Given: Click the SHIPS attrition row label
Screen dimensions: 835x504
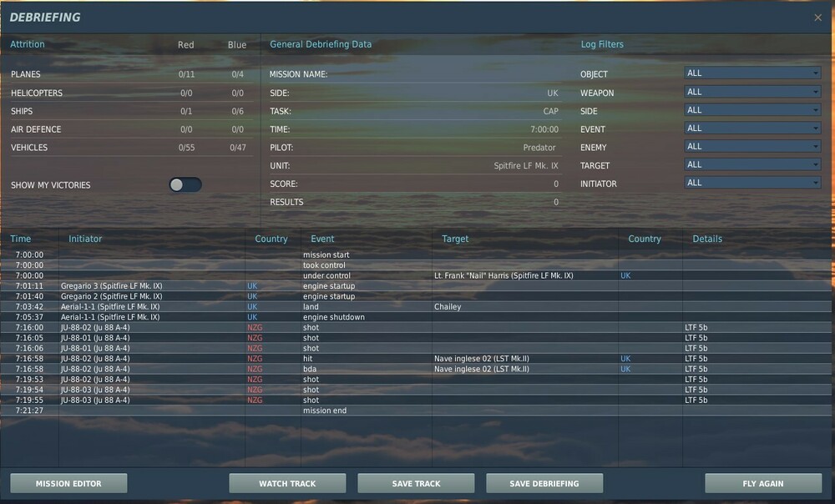Looking at the screenshot, I should click(22, 111).
